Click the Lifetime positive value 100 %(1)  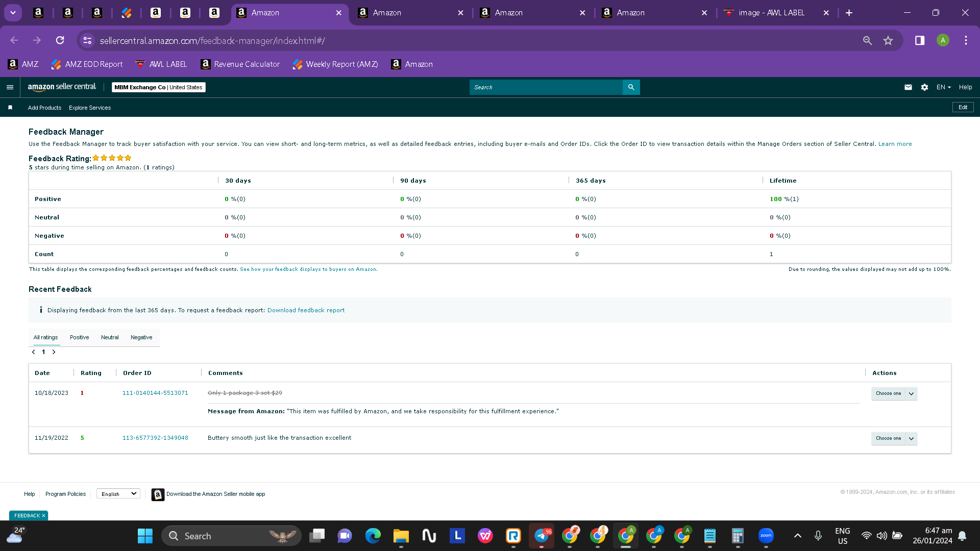tap(784, 199)
